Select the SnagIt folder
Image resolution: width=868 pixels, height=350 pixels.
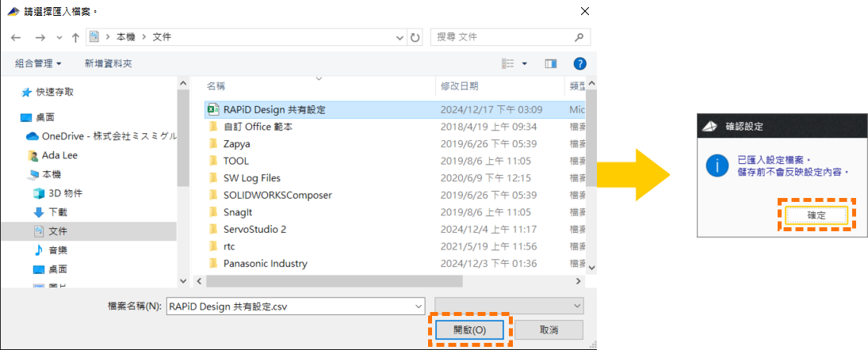click(x=238, y=212)
